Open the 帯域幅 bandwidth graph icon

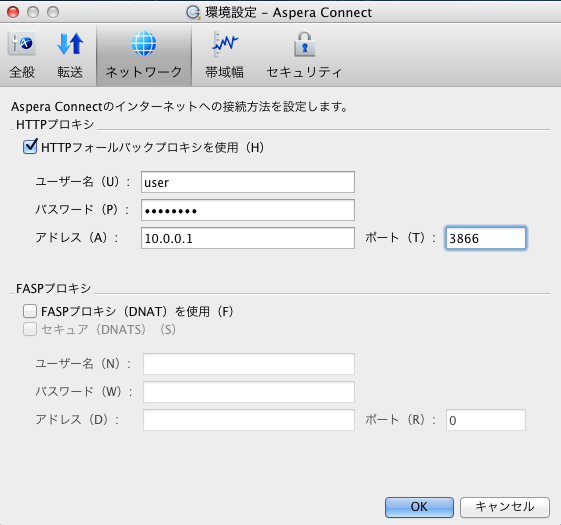point(225,44)
